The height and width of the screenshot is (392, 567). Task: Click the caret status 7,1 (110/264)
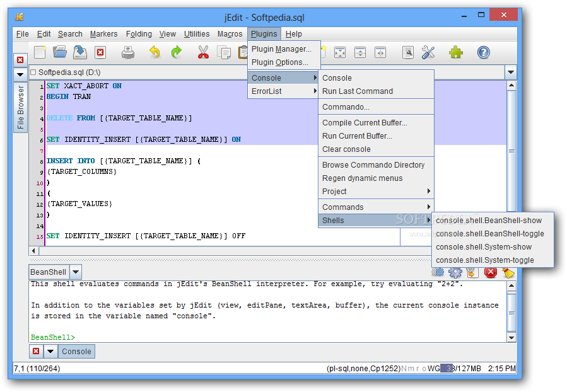click(x=37, y=368)
